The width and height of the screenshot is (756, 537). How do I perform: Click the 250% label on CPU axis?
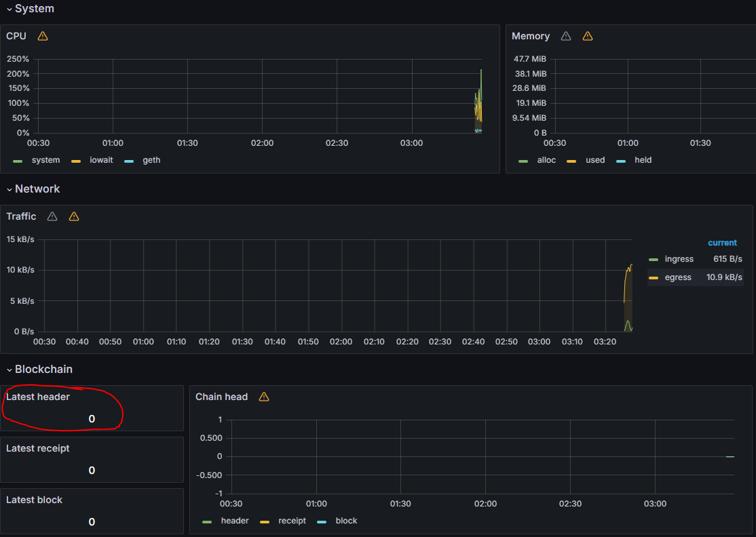coord(18,59)
